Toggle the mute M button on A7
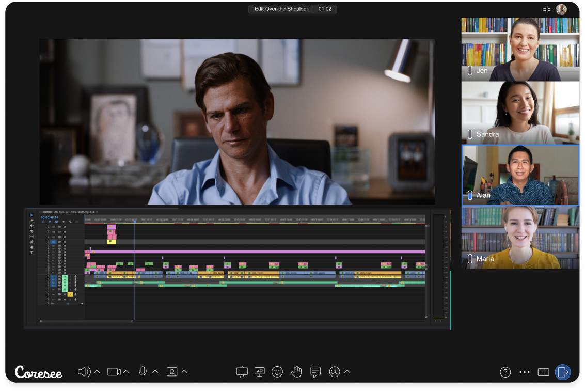This screenshot has height=392, width=585. [65, 300]
